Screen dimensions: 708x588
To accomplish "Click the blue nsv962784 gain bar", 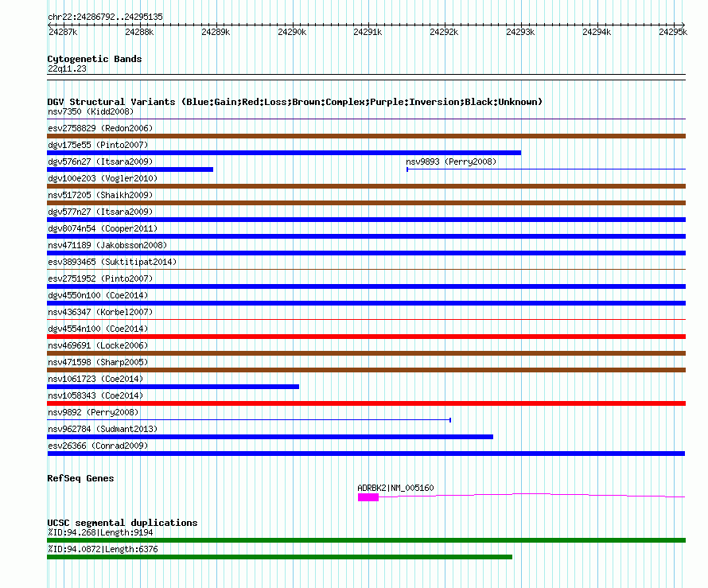I will (270, 437).
